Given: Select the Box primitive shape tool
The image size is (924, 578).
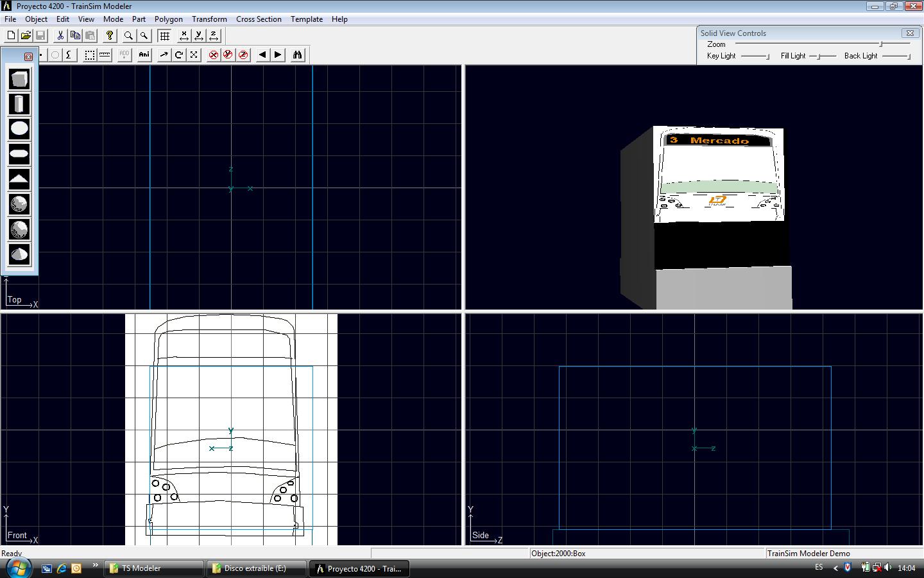Looking at the screenshot, I should [19, 79].
